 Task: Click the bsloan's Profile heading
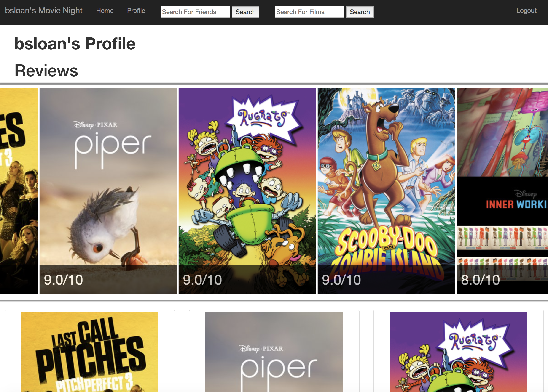point(75,44)
